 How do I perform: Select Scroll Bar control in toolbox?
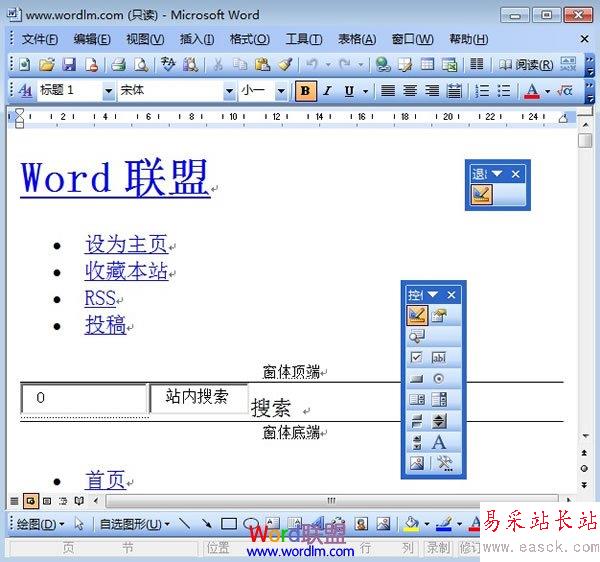[416, 442]
